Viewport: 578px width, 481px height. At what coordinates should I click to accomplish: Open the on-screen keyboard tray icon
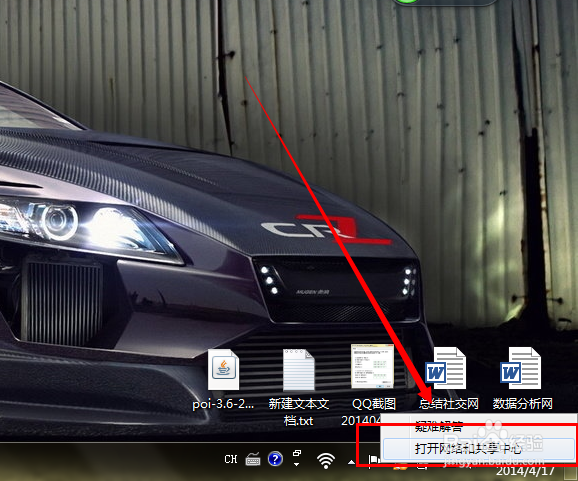(253, 460)
